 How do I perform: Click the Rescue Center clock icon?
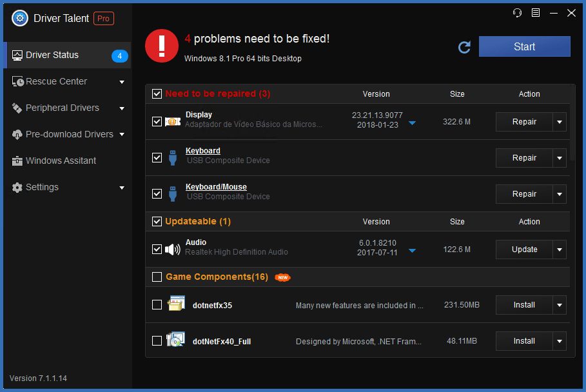tap(17, 81)
